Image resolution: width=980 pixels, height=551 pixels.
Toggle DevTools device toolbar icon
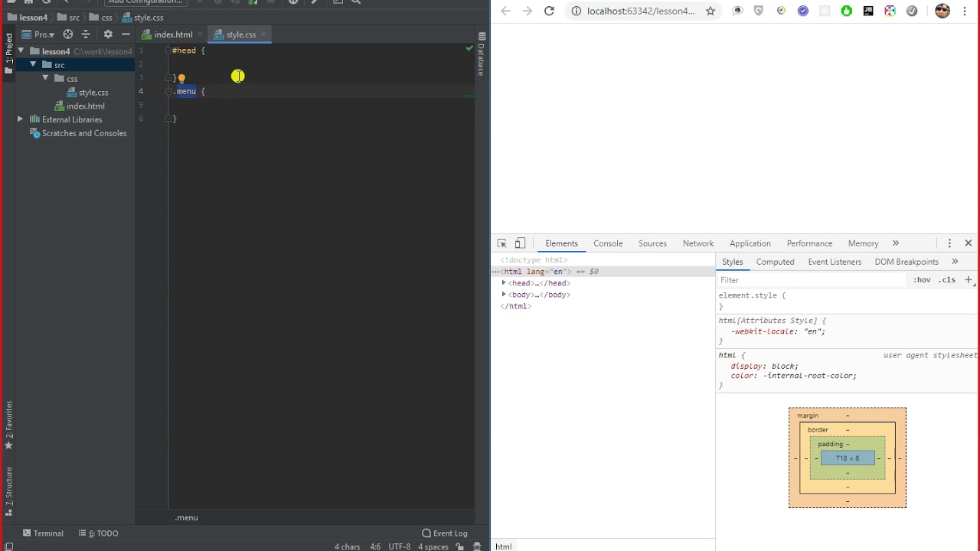click(x=520, y=243)
